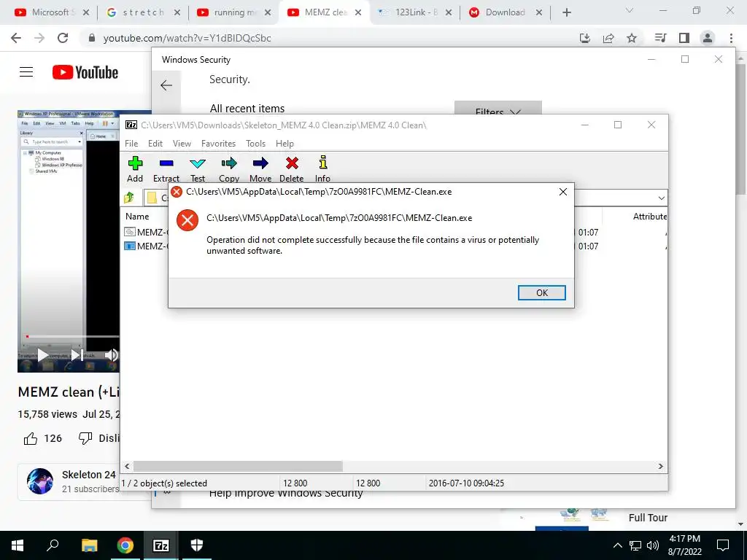
Task: Open the Edit menu in 7-Zip
Action: tap(155, 144)
